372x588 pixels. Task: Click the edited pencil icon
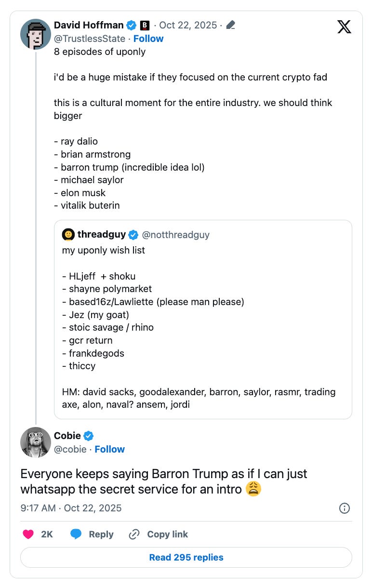click(230, 25)
